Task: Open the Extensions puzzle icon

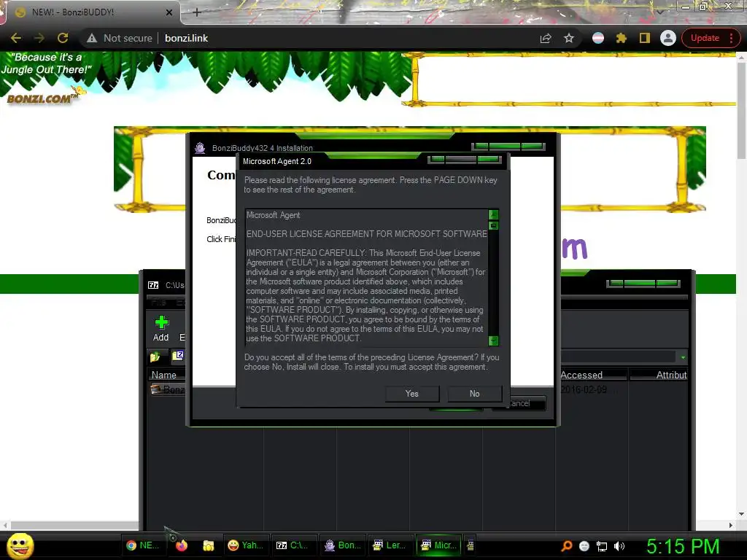Action: (622, 38)
